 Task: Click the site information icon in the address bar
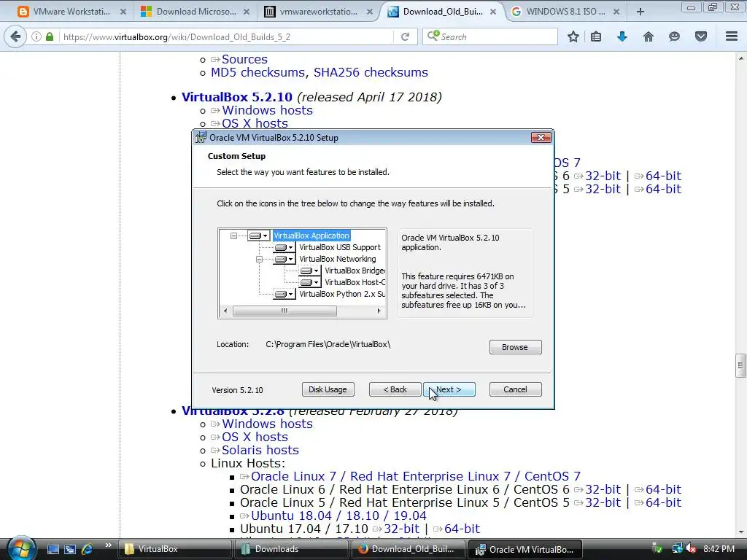(36, 36)
